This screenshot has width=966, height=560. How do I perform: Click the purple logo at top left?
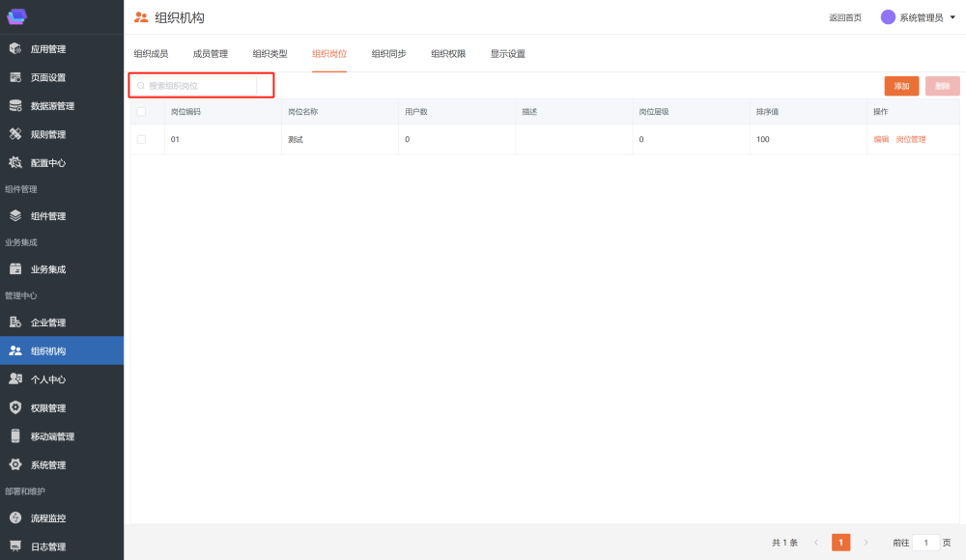tap(16, 16)
